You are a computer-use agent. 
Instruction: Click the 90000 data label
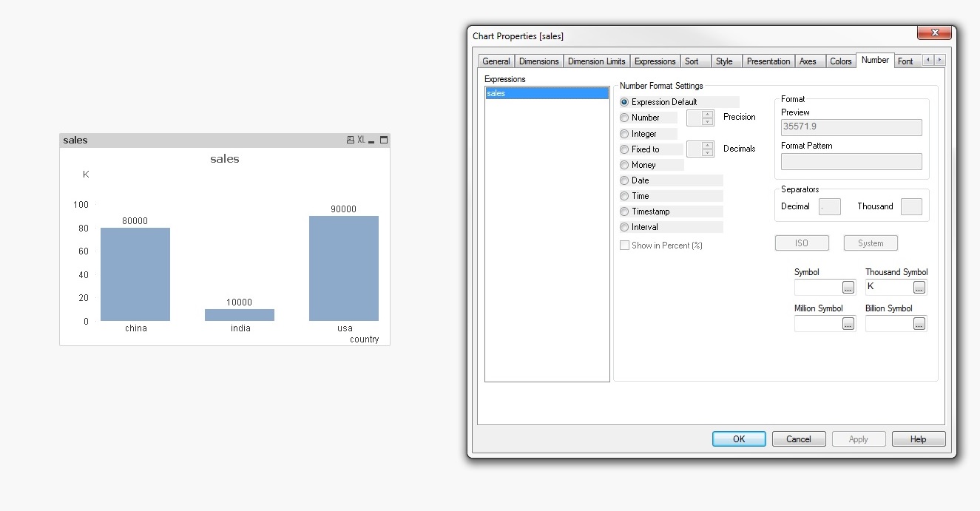pyautogui.click(x=343, y=209)
